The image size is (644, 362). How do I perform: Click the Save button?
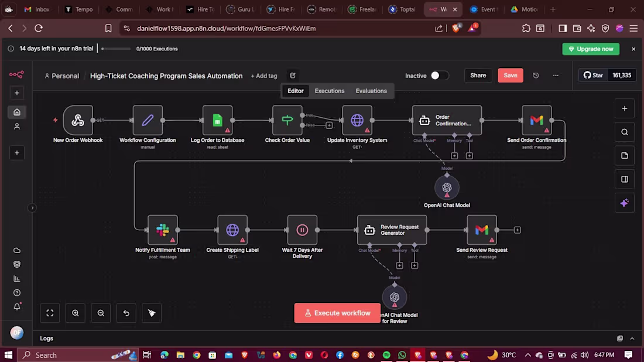[x=510, y=76]
